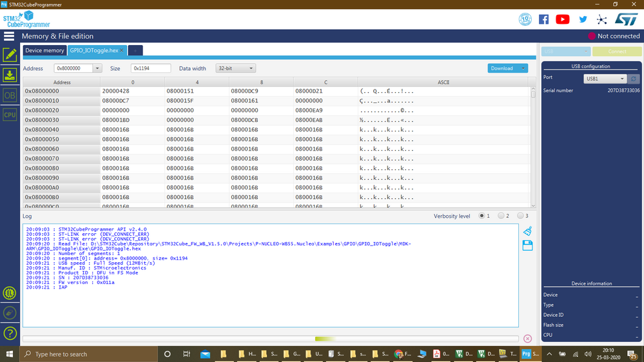The image size is (644, 362).
Task: Clear the log with broom icon
Action: pyautogui.click(x=528, y=231)
